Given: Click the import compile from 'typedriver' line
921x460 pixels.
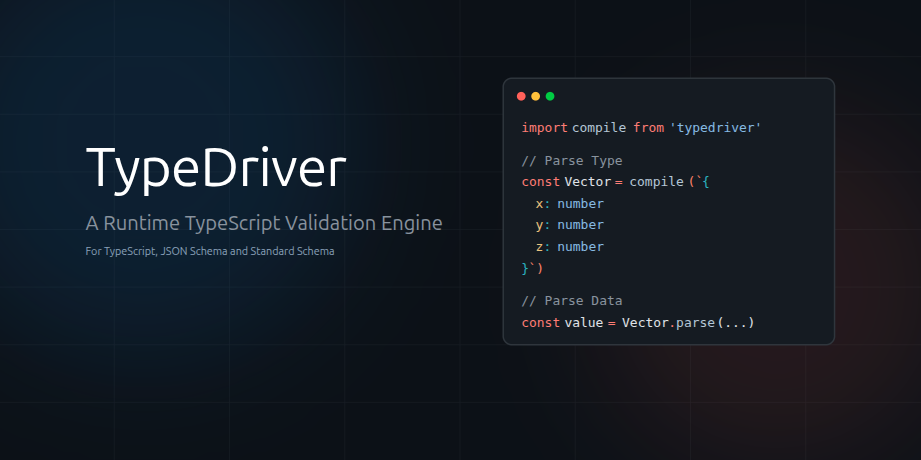Looking at the screenshot, I should tap(641, 127).
